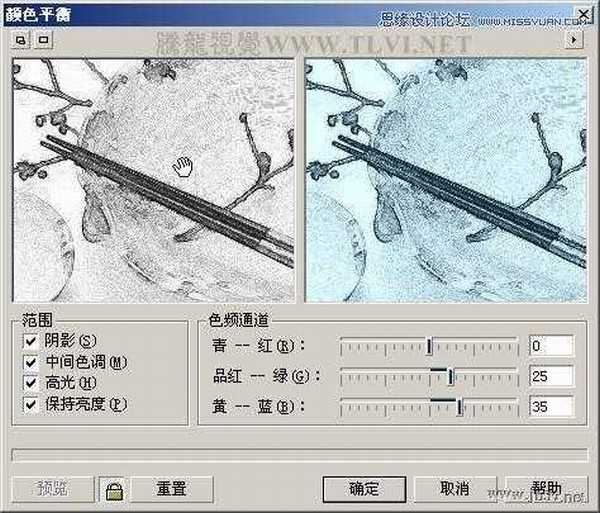Image resolution: width=600 pixels, height=513 pixels.
Task: Click the blue-tinted result preview on right
Action: coord(445,178)
